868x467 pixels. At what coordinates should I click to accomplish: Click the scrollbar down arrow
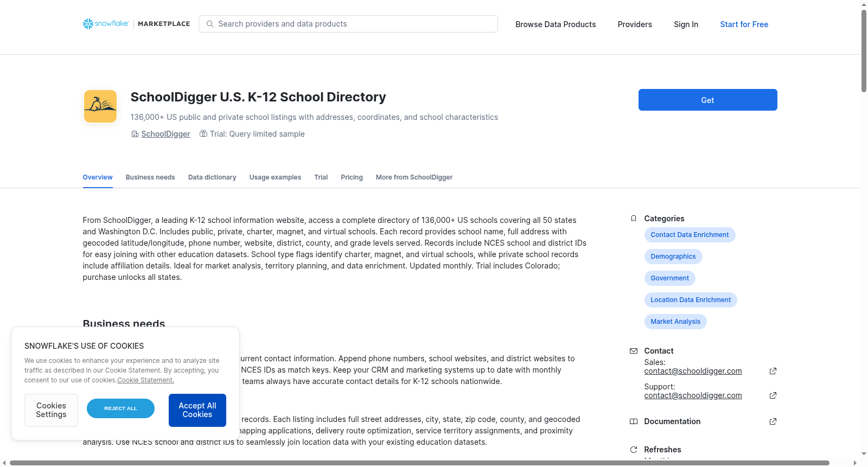click(x=864, y=454)
